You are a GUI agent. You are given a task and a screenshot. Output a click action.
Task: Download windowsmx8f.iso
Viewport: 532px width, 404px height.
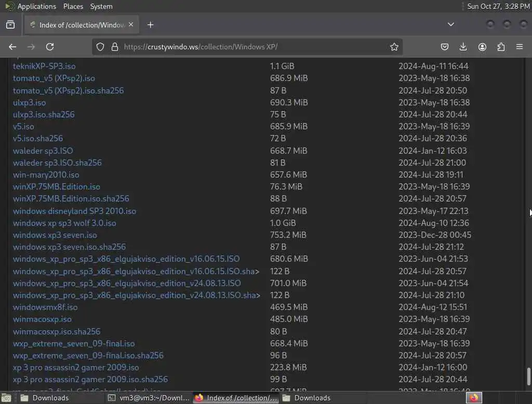(x=45, y=307)
